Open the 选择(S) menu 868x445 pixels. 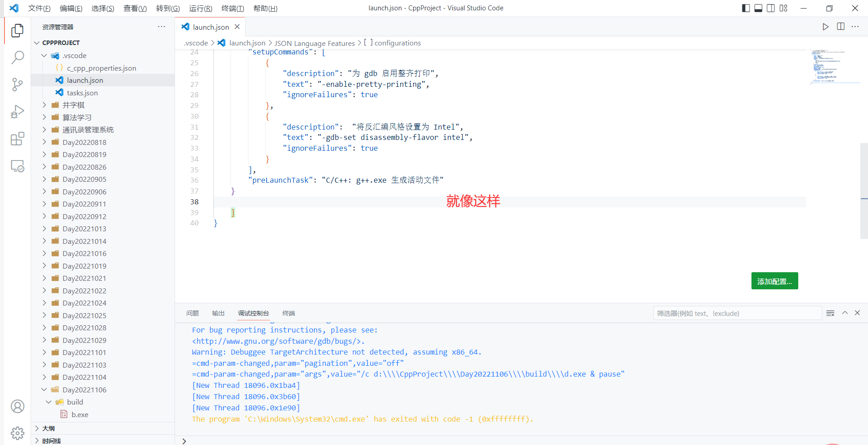pyautogui.click(x=103, y=8)
